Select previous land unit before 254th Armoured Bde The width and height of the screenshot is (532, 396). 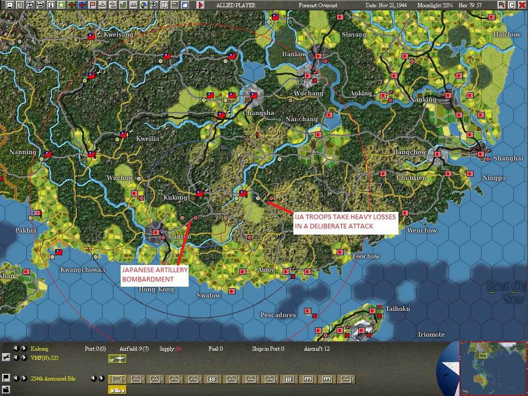click(x=15, y=378)
